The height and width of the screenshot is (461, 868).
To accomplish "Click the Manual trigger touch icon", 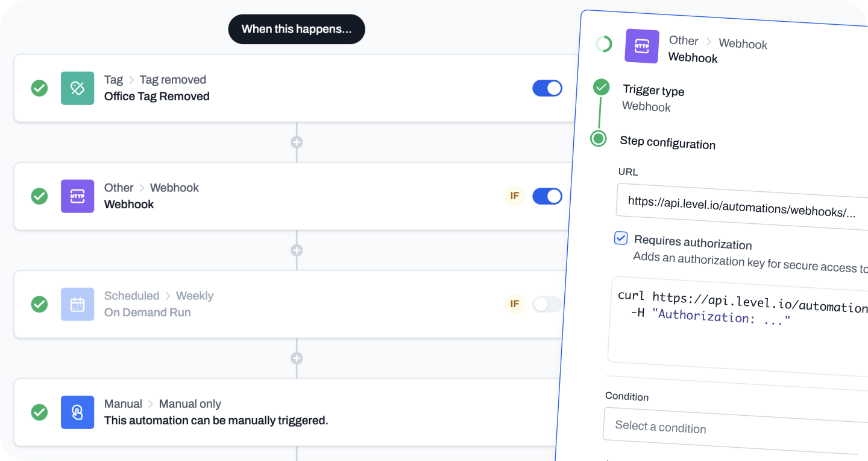I will 77,412.
